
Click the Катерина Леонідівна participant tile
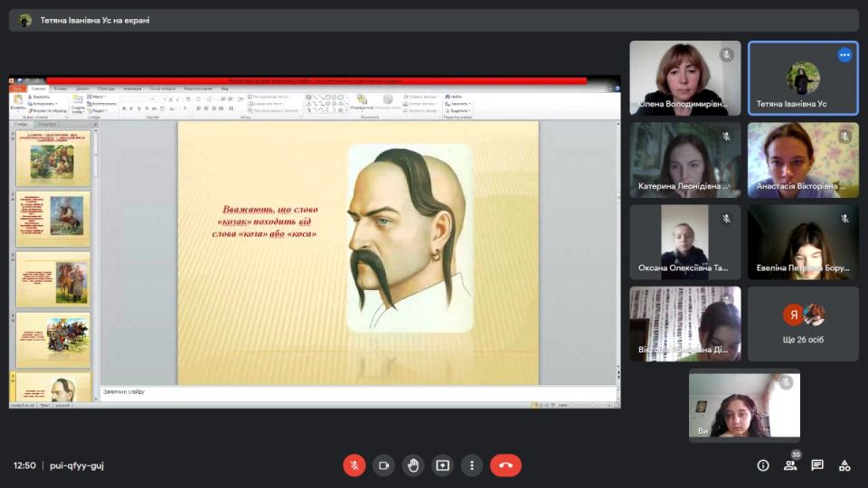click(x=684, y=160)
